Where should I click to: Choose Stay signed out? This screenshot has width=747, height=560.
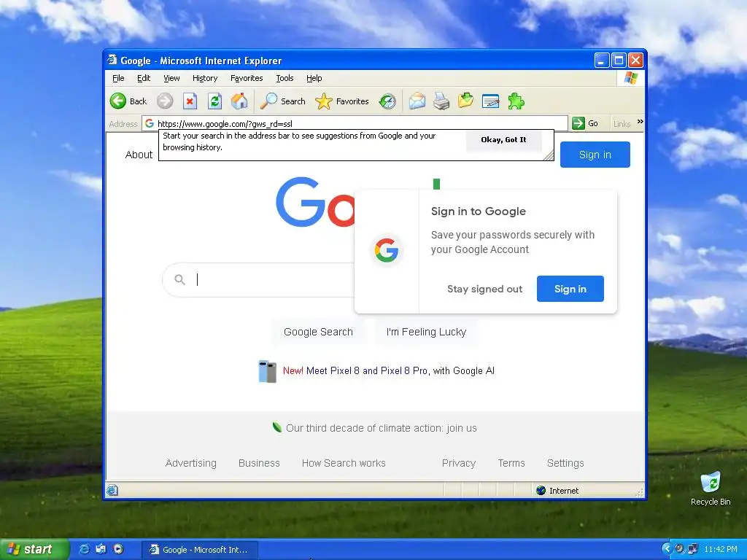coord(484,289)
